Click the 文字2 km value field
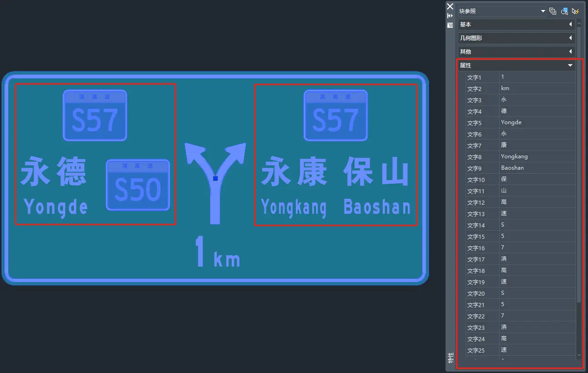This screenshot has width=588, height=373. 537,88
